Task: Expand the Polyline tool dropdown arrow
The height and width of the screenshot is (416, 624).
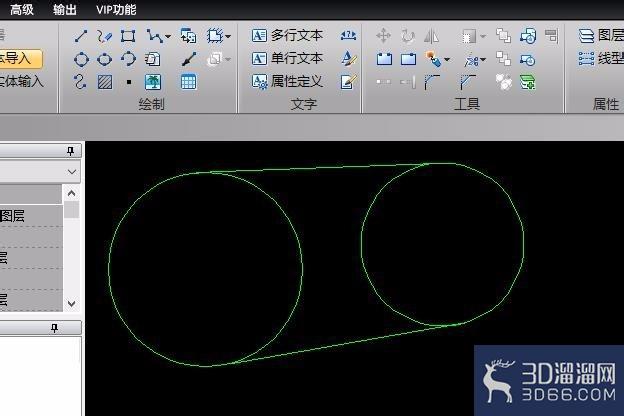Action: (168, 37)
